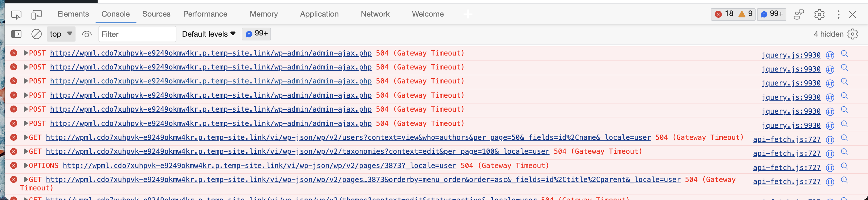Switch to the Network tab
This screenshot has width=868, height=200.
coord(375,14)
